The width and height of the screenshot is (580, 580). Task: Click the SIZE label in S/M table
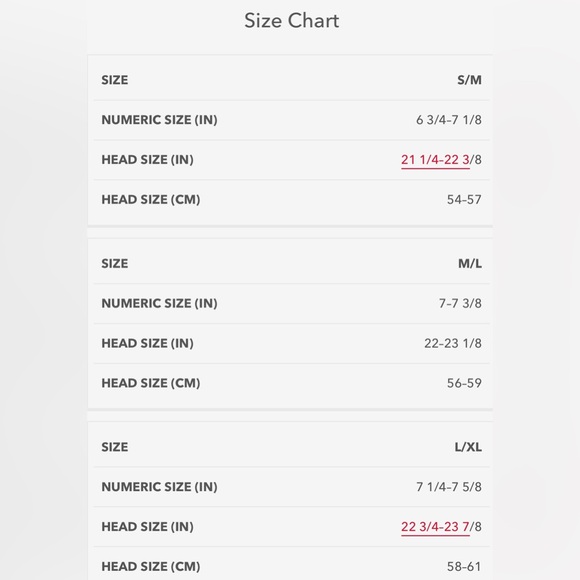click(115, 80)
